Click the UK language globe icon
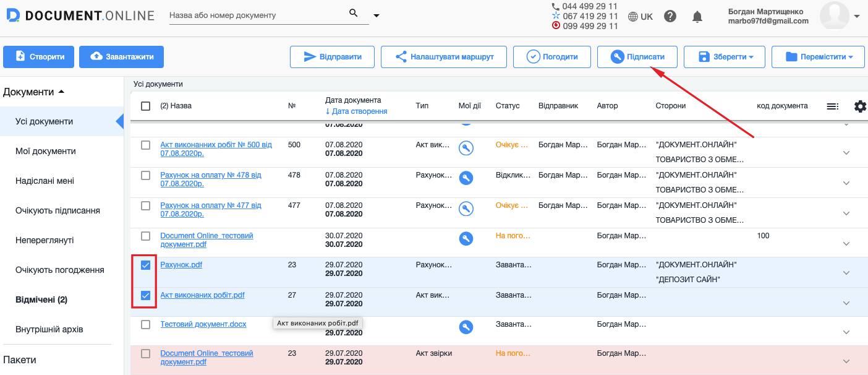This screenshot has height=375, width=868. tap(633, 17)
